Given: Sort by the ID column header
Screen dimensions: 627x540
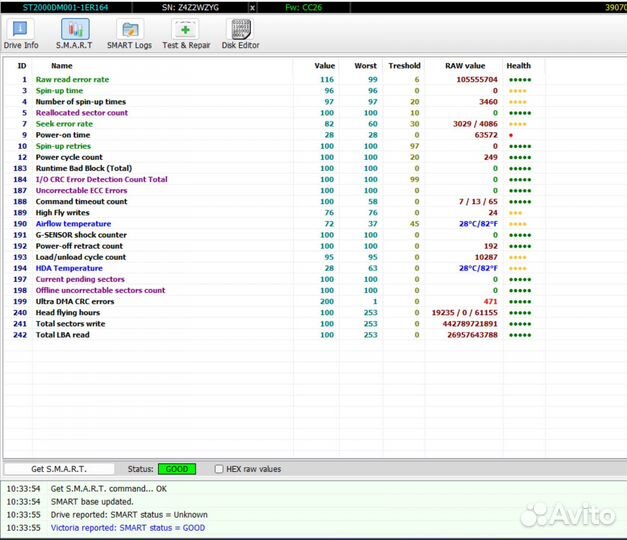Looking at the screenshot, I should click(x=22, y=66).
